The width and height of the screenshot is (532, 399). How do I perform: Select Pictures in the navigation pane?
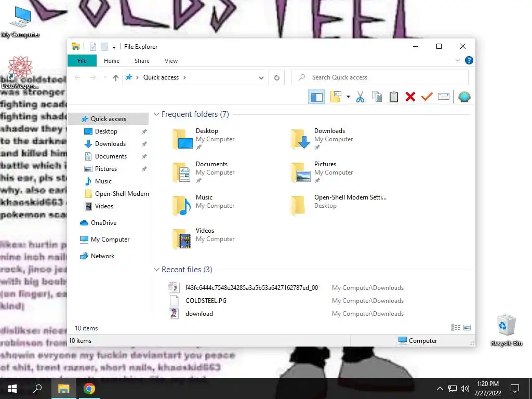(106, 169)
